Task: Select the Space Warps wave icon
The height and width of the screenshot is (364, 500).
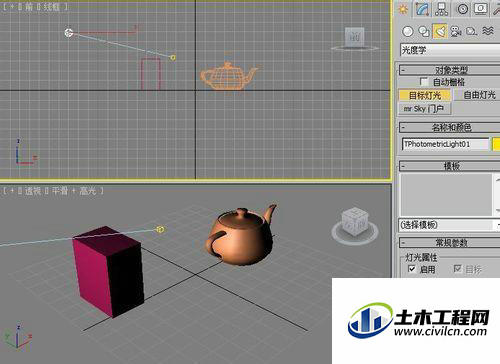Action: (x=488, y=31)
